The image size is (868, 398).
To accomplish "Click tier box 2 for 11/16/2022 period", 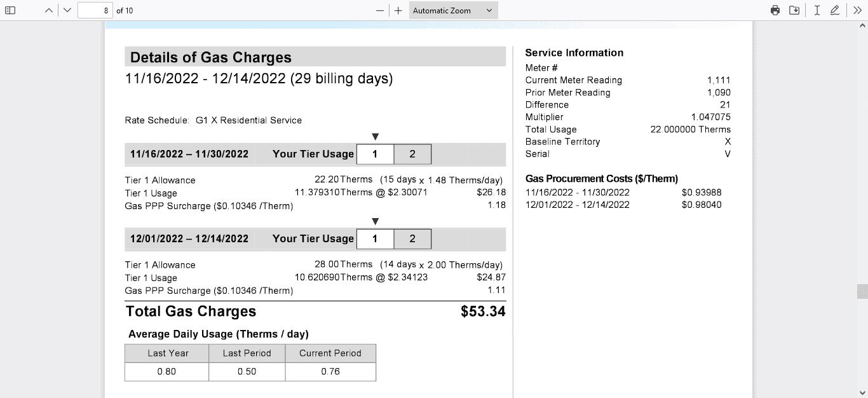I will 412,154.
